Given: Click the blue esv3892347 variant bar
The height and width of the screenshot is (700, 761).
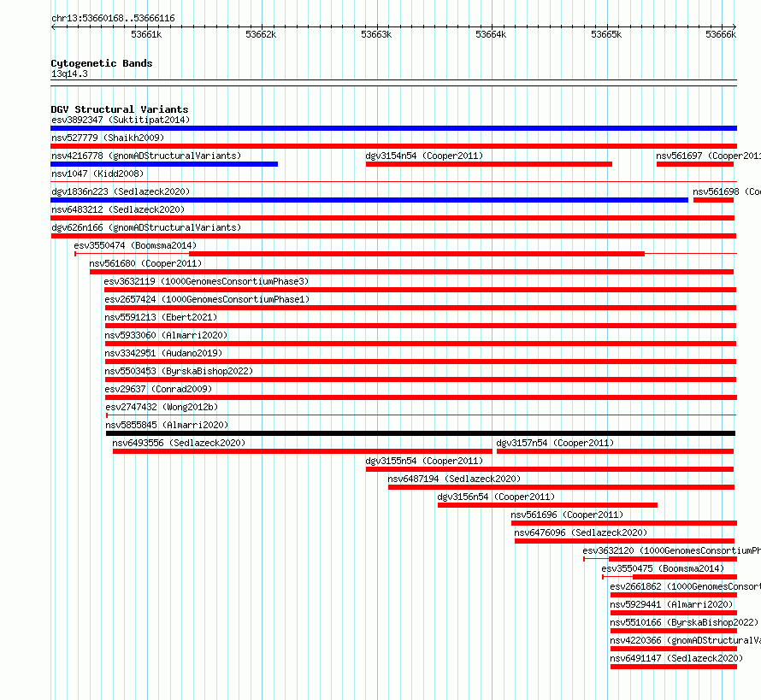Looking at the screenshot, I should 393,128.
